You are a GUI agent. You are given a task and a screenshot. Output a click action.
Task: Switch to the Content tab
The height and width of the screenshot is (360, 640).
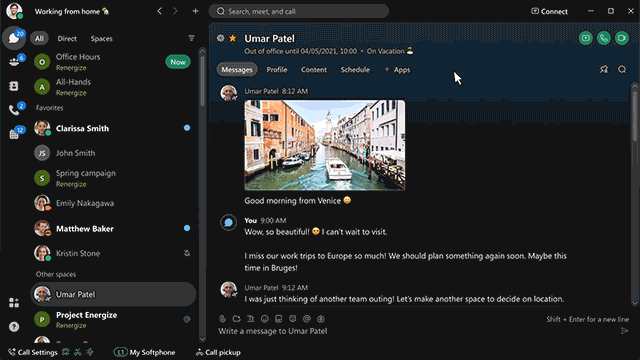pos(314,70)
